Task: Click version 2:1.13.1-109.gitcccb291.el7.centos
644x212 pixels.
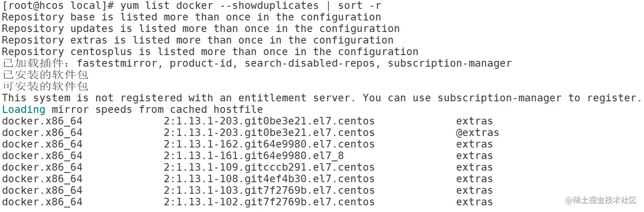Action: (x=269, y=167)
